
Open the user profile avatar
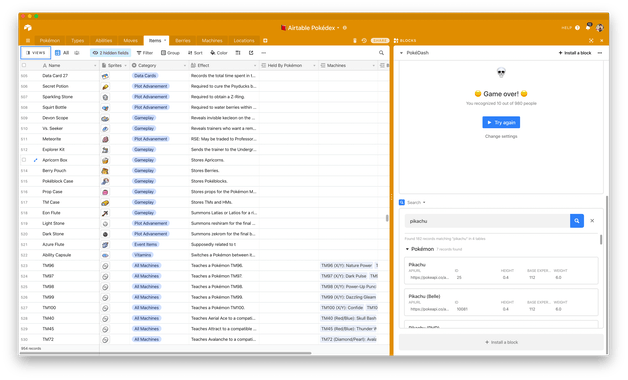tap(600, 28)
